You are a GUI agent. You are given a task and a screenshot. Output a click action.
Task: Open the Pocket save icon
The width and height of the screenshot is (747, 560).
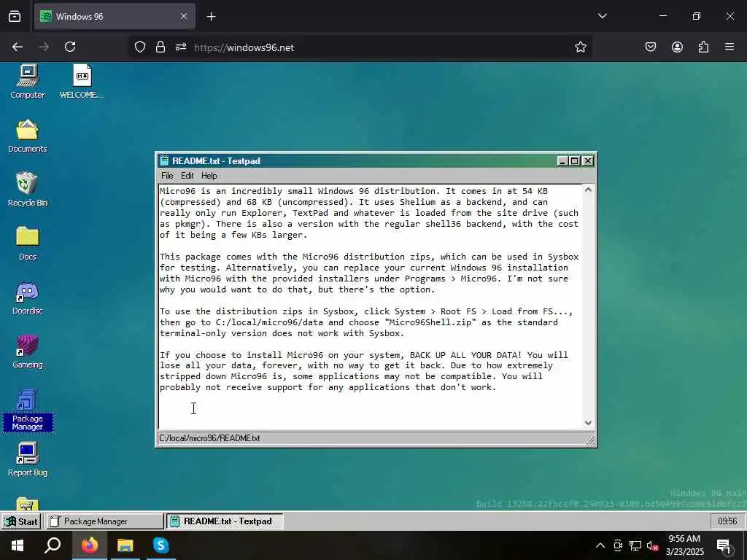point(651,47)
